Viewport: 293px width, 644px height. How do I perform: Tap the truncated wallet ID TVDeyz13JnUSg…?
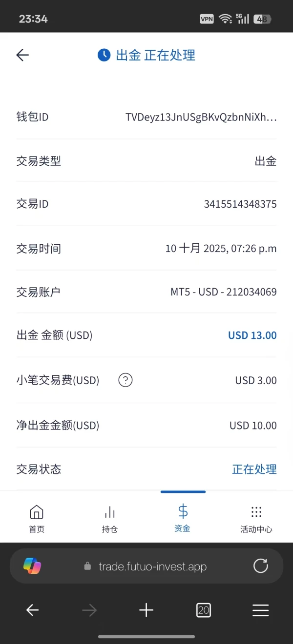coord(201,117)
